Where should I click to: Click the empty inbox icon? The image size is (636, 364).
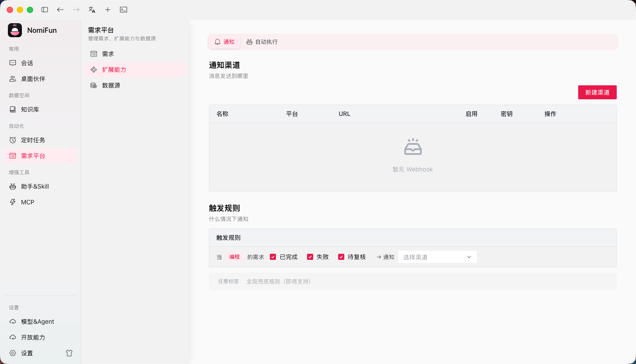click(413, 147)
